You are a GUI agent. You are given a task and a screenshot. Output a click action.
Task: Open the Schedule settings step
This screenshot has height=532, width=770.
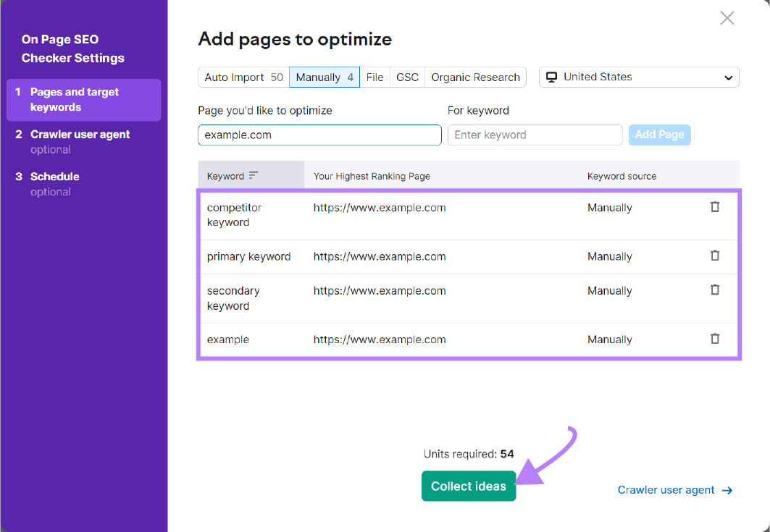click(54, 176)
